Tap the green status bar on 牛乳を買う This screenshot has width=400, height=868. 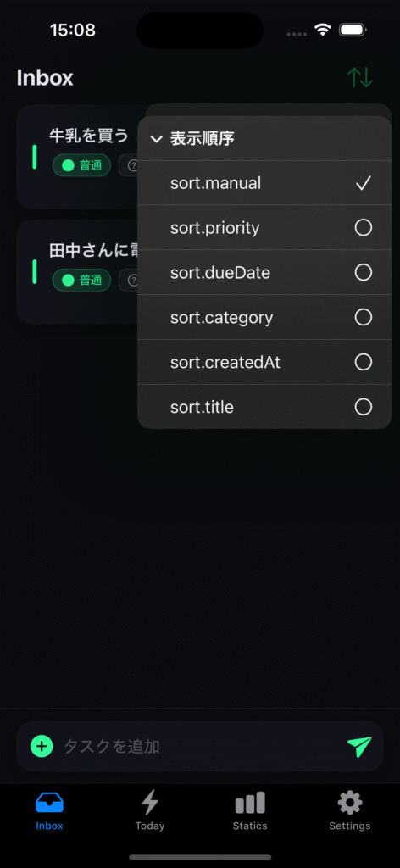(34, 157)
